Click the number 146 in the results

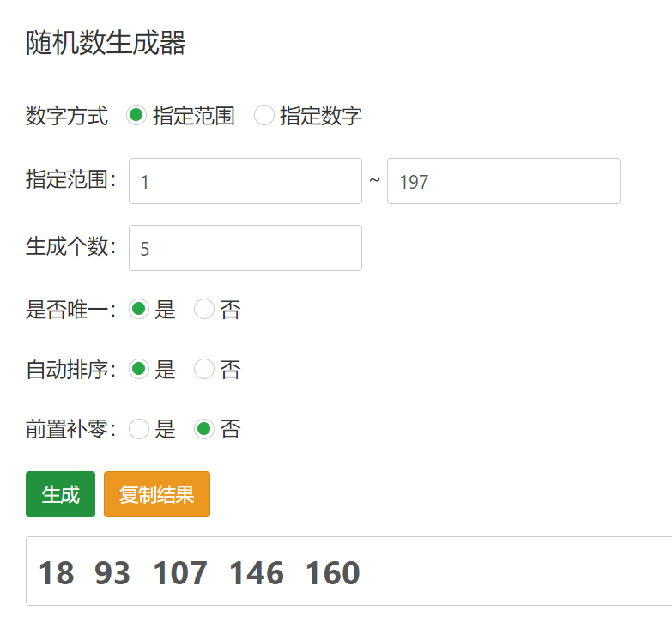point(257,573)
